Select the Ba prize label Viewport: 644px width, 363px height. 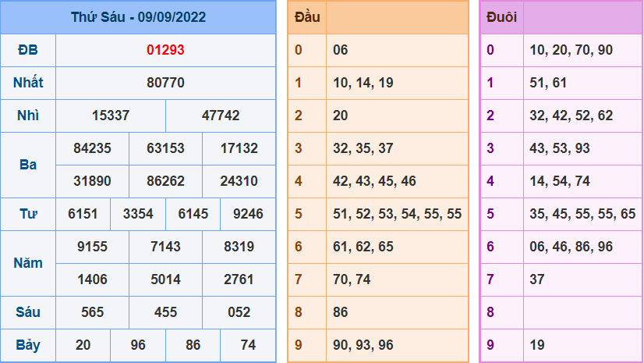click(x=28, y=165)
